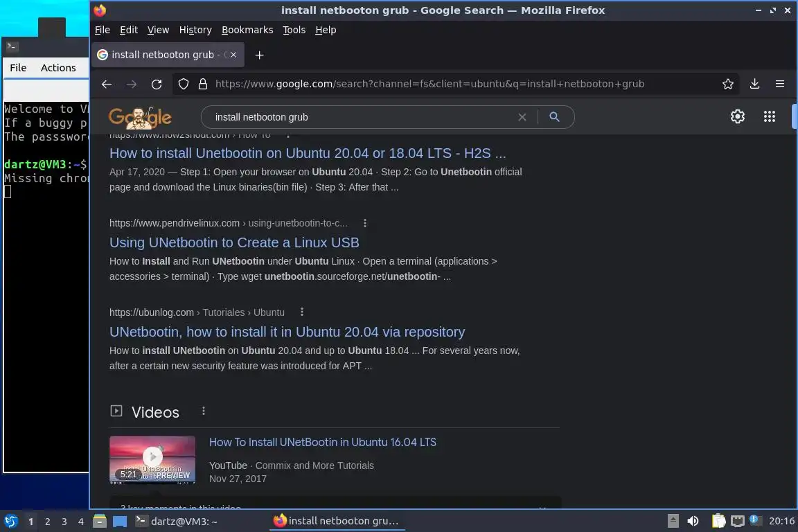Click the terminal window title icon
The width and height of the screenshot is (798, 532).
[12, 46]
